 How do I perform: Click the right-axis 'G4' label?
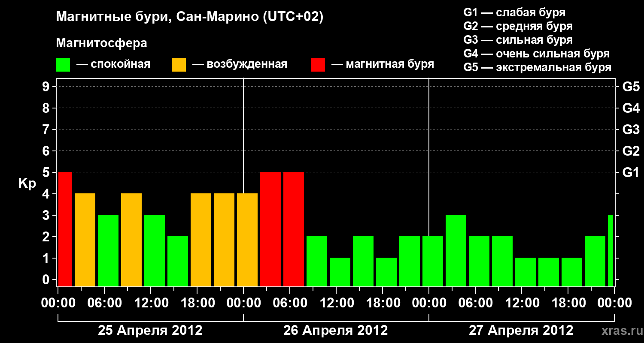point(631,108)
